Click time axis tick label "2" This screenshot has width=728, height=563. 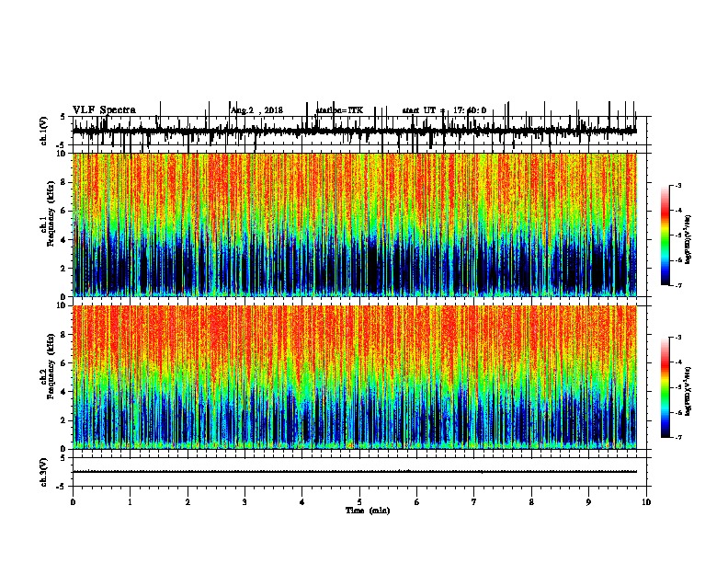188,502
